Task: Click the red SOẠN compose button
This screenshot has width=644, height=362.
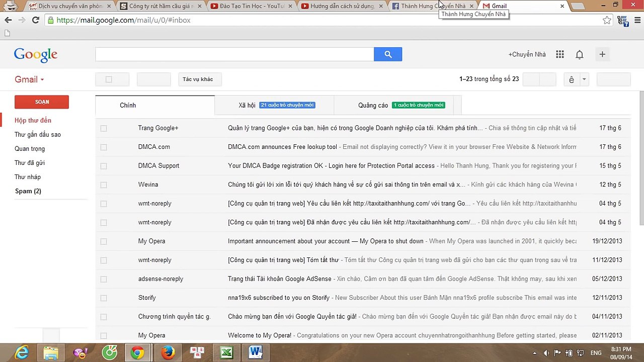Action: click(42, 102)
